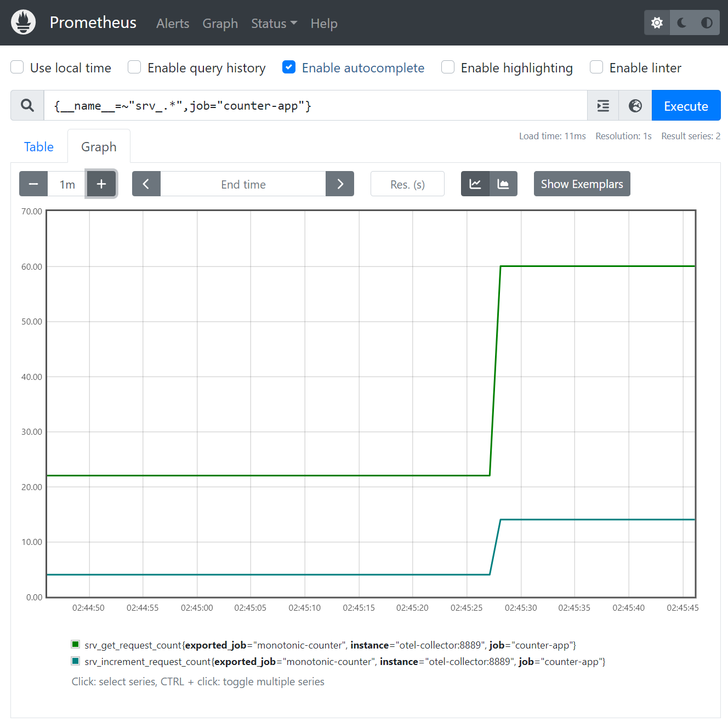This screenshot has width=728, height=722.
Task: Disable the Enable autocomplete checkbox
Action: 289,67
